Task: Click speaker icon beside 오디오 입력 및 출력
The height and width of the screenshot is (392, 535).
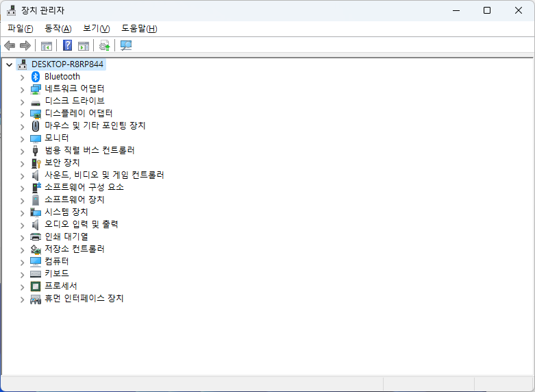Action: pos(35,225)
